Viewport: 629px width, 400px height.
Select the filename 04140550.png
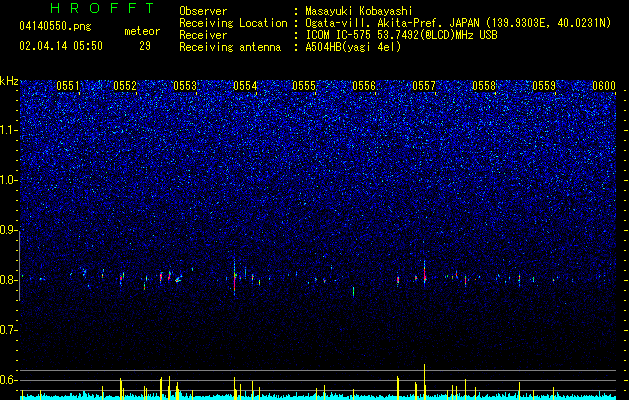tap(55, 27)
